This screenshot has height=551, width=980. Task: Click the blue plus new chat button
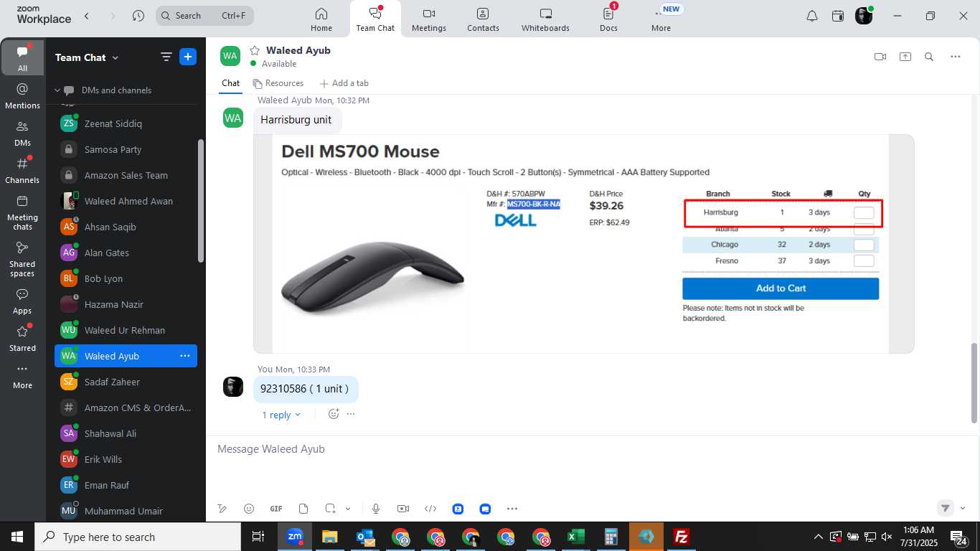click(188, 57)
